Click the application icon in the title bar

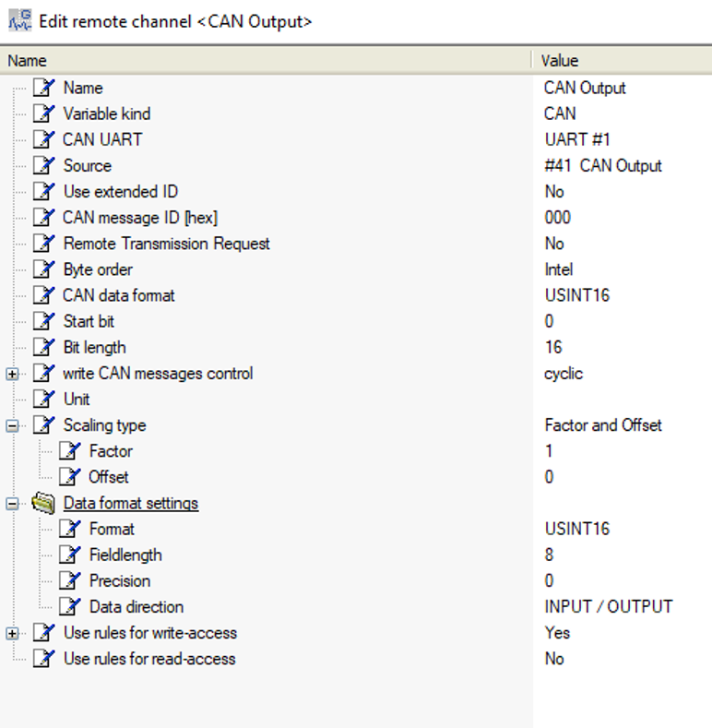pyautogui.click(x=20, y=21)
